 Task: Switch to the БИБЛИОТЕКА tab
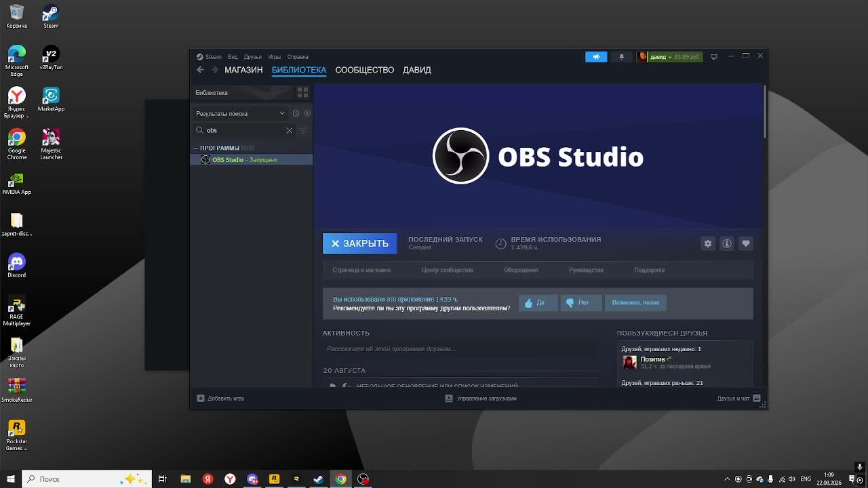299,70
